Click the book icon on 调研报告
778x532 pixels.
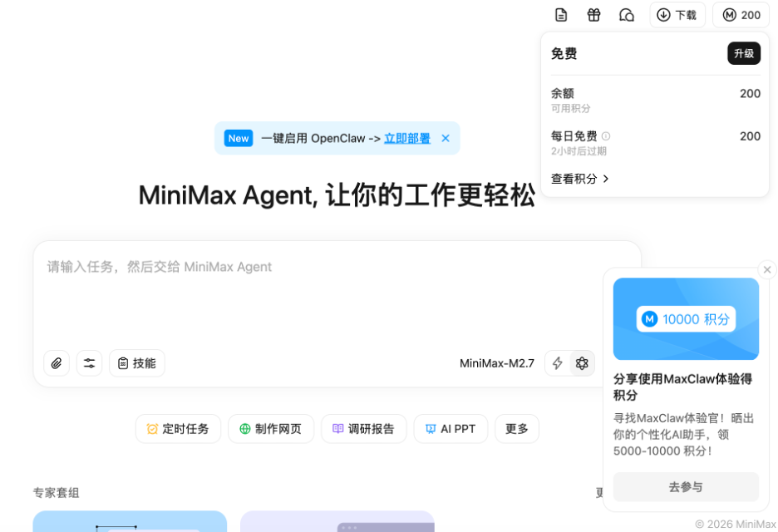(x=338, y=429)
